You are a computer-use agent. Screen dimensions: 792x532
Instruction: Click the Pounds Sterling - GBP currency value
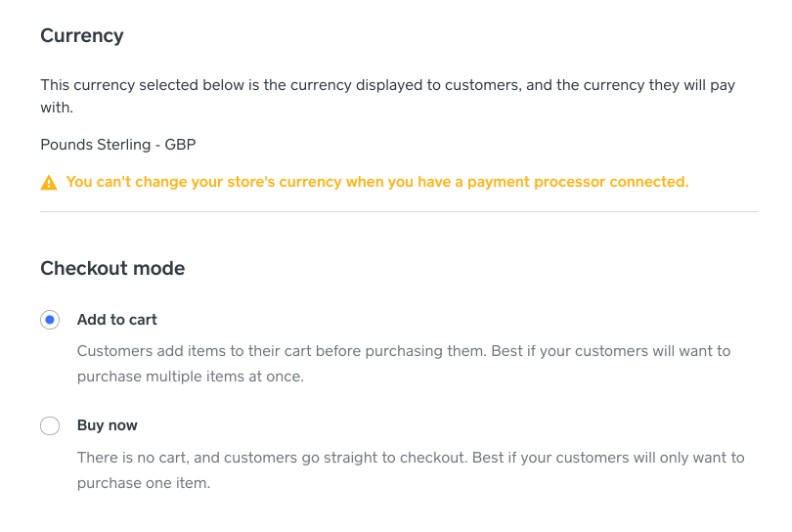tap(118, 145)
